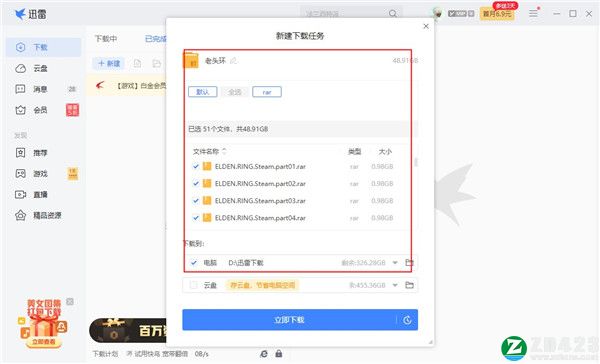This screenshot has width=600, height=364.
Task: Click the red Xunlei icon on 白金会员 row
Action: pyautogui.click(x=100, y=85)
